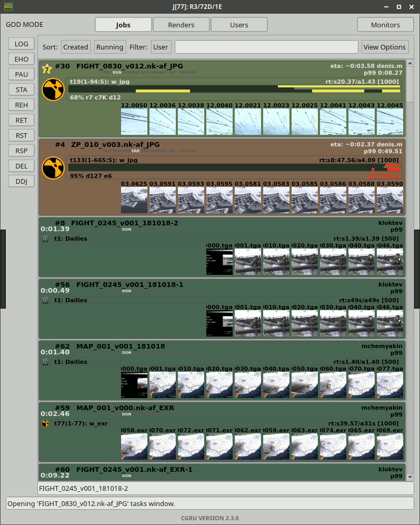Switch to the Users tab
This screenshot has width=420, height=525.
pyautogui.click(x=239, y=25)
